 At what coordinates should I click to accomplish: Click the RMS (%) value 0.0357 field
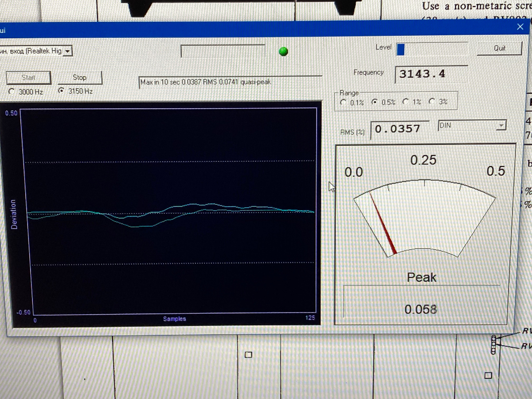(399, 129)
